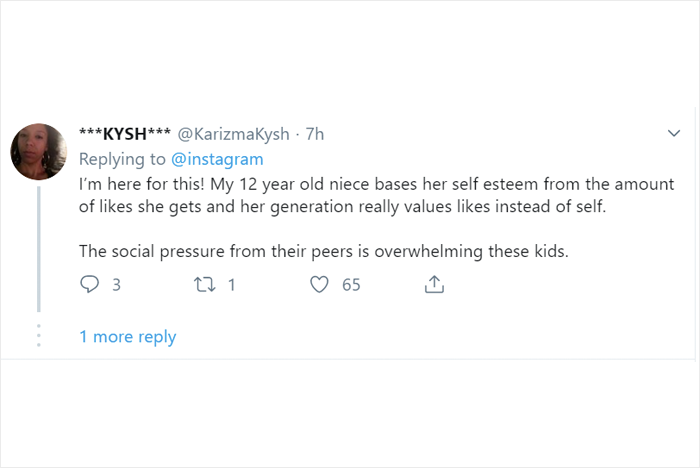The image size is (700, 468).
Task: Click the 7h timestamp
Action: click(x=315, y=134)
